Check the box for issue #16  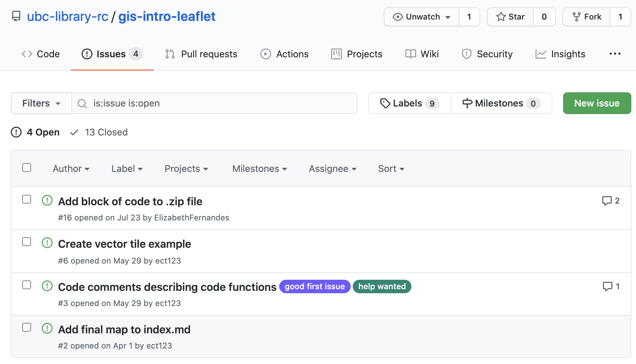pos(27,199)
